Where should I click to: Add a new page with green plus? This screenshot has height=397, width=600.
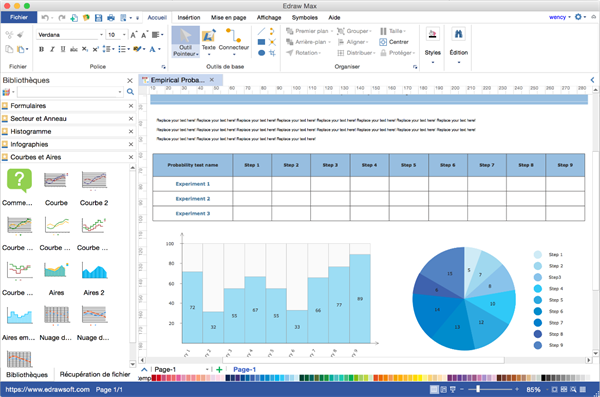point(219,369)
